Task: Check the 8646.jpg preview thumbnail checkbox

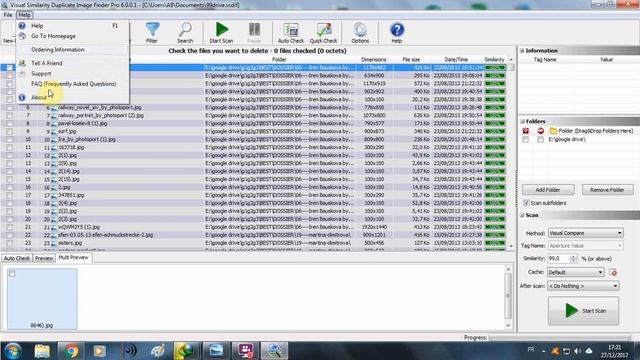Action: (12, 273)
